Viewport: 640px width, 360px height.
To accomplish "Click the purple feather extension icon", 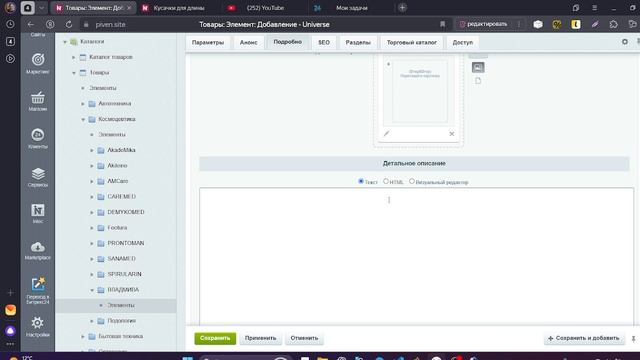I will (595, 24).
